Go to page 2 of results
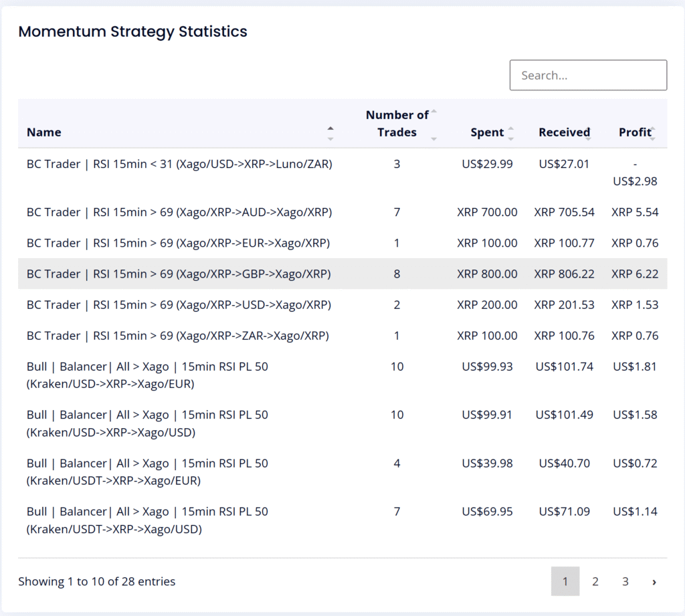Screen dimensions: 685x616 click(x=595, y=581)
